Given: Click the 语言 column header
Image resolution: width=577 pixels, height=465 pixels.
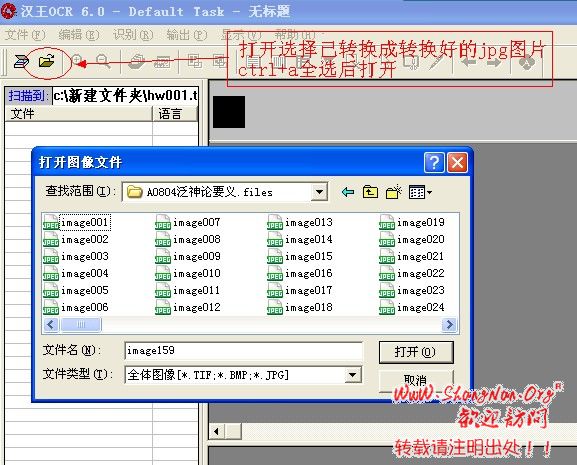Looking at the screenshot, I should (x=175, y=114).
